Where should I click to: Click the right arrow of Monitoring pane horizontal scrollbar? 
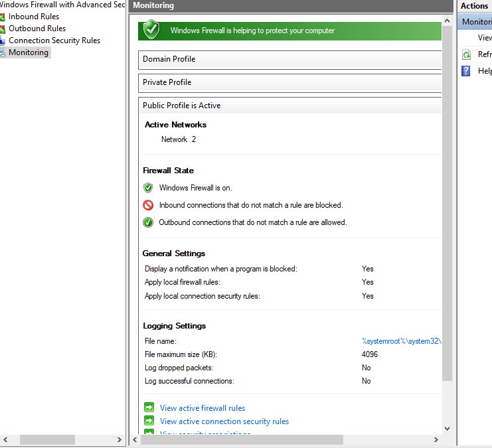pos(436,439)
